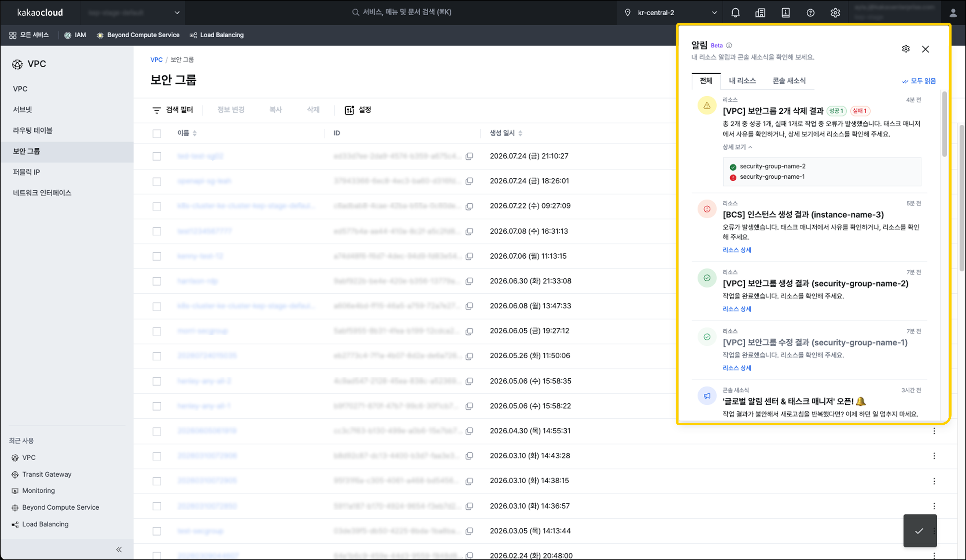Select the checkbox for the 11:13:15 row

pos(157,256)
